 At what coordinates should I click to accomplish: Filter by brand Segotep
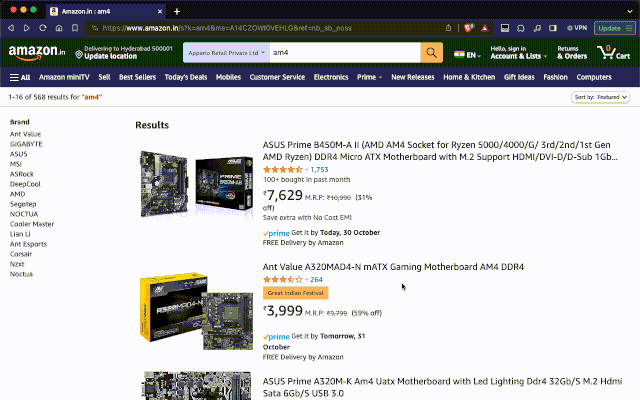[x=23, y=204]
